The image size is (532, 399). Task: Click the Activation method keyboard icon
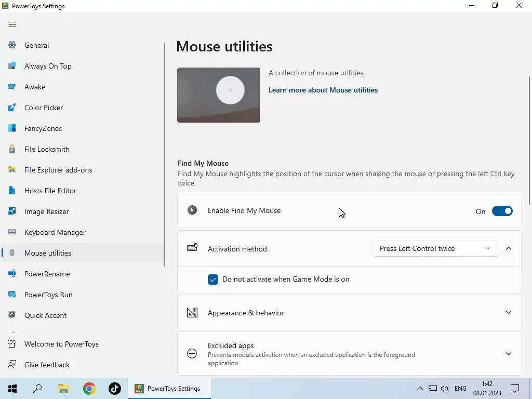point(192,248)
